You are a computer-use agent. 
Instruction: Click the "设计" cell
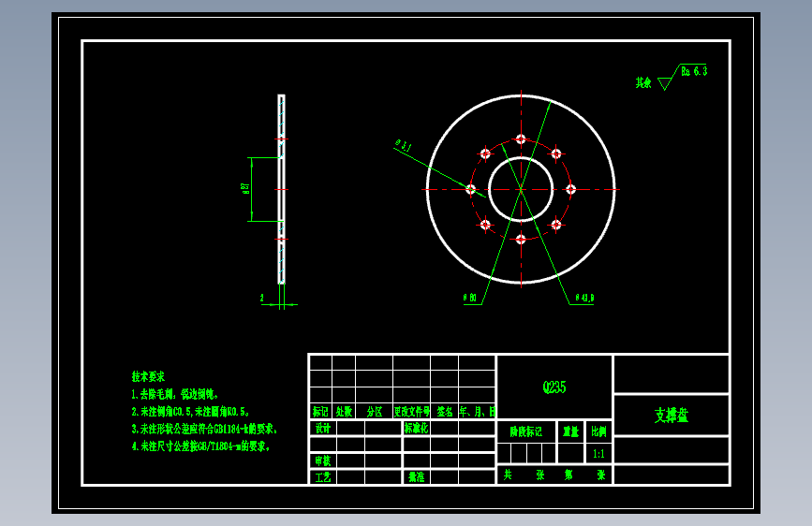322,428
